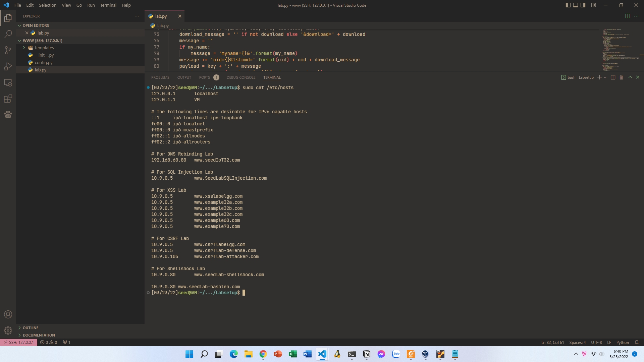Expand the templates folder
644x362 pixels.
[44, 48]
